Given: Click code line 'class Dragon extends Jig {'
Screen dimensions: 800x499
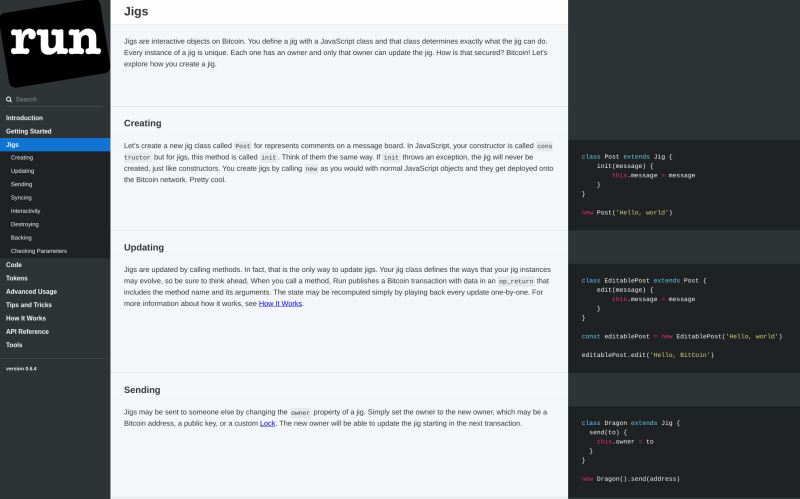Looking at the screenshot, I should coord(631,423).
